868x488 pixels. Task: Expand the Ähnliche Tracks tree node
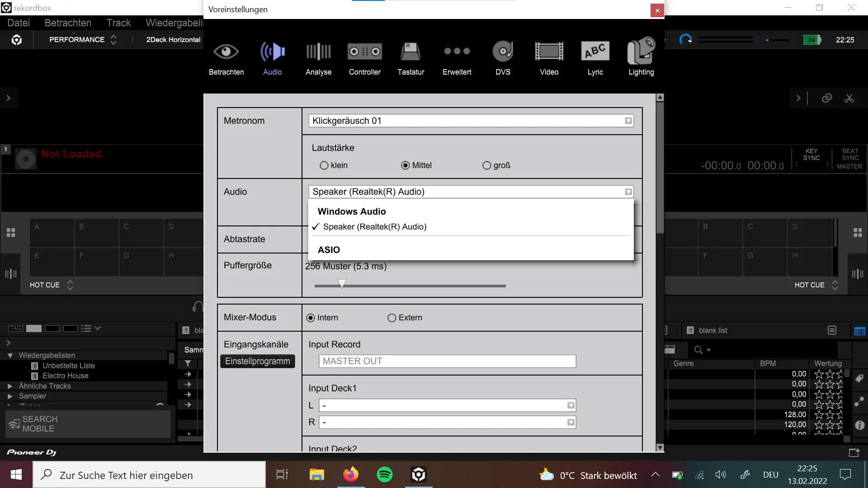pos(10,386)
